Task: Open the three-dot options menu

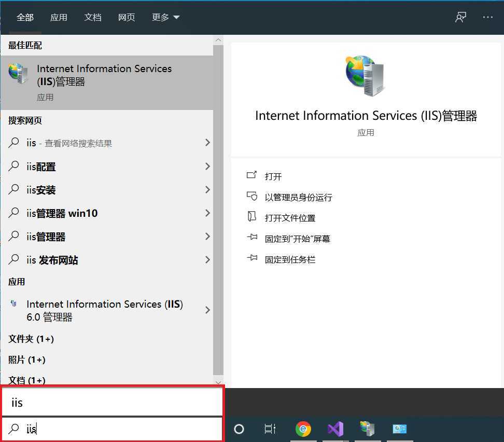Action: [487, 17]
